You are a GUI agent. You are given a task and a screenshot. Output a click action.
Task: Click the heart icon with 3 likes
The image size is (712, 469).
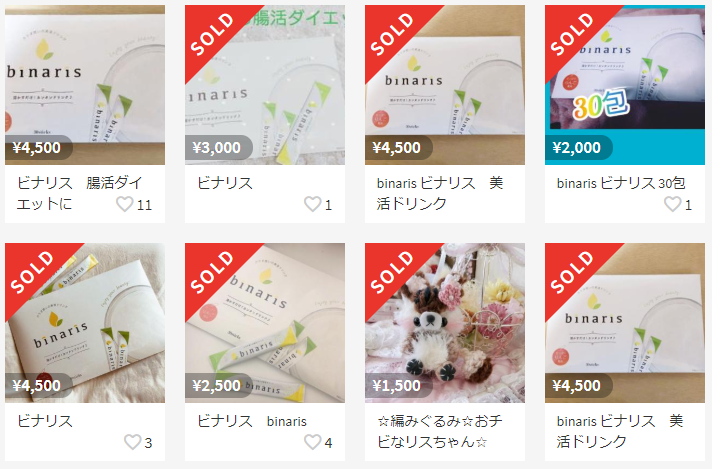133,442
